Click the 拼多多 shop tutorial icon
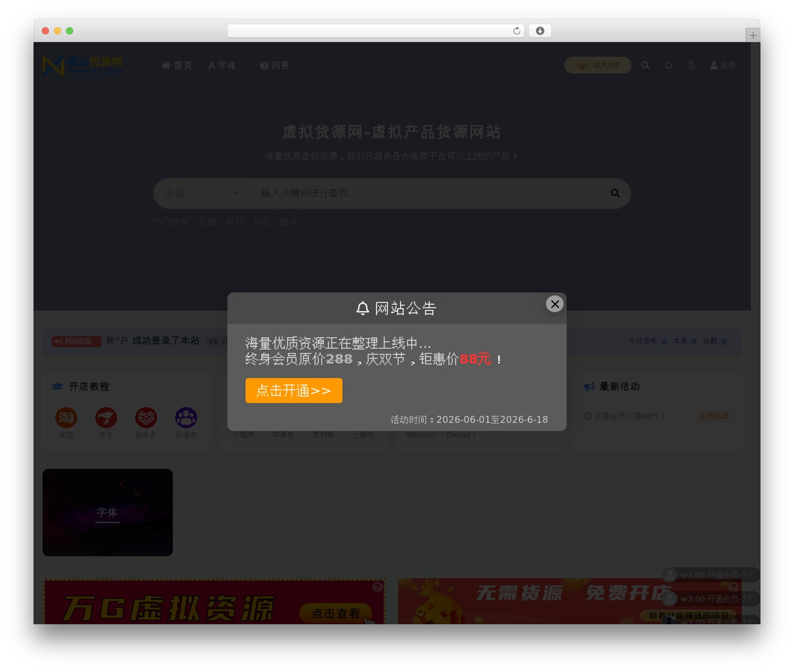Image resolution: width=794 pixels, height=672 pixels. pos(146,418)
